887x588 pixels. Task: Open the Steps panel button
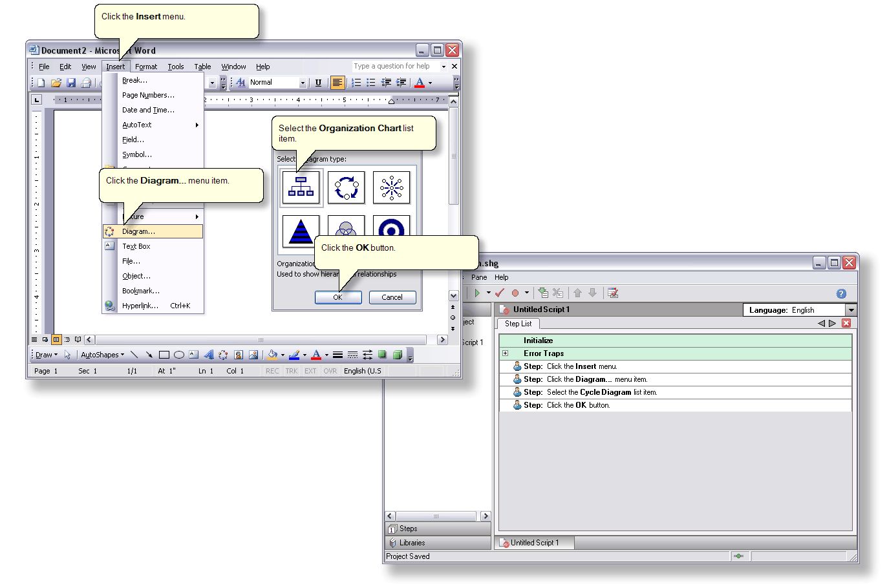coord(438,529)
